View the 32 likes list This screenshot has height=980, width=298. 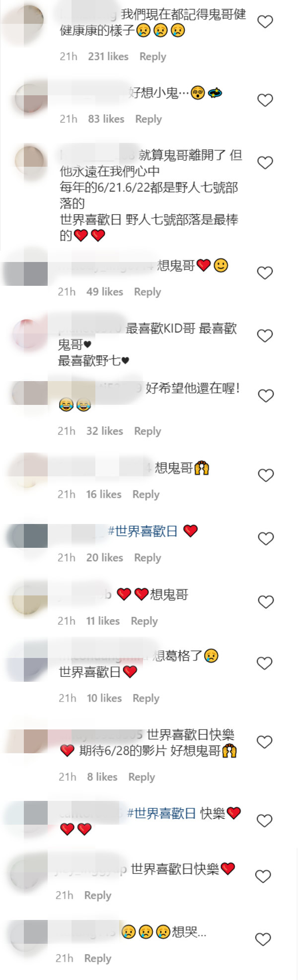point(105,431)
